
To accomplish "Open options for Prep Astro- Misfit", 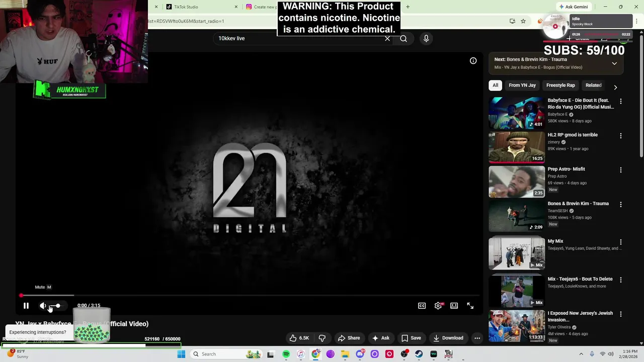I will tap(620, 170).
